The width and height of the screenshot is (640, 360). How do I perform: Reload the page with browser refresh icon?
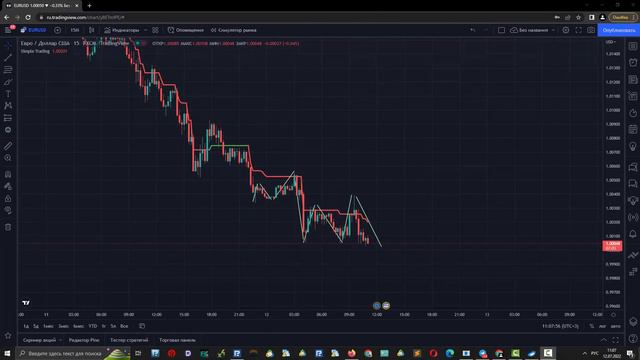[x=28, y=18]
